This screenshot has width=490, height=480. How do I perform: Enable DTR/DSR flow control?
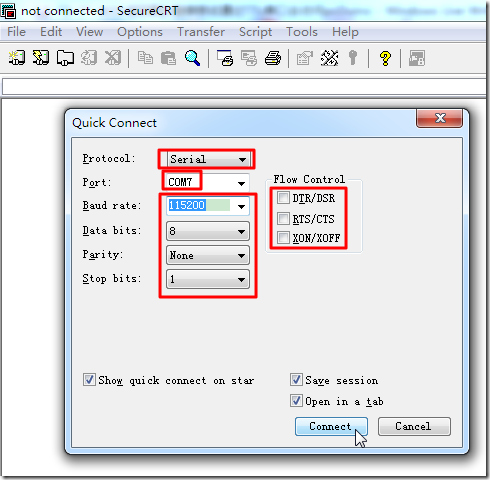283,197
